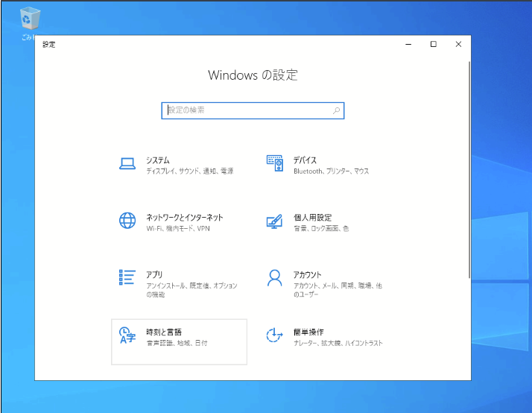This screenshot has width=532, height=413.
Task: Select the ネットワークとインターネット heading
Action: tap(185, 218)
